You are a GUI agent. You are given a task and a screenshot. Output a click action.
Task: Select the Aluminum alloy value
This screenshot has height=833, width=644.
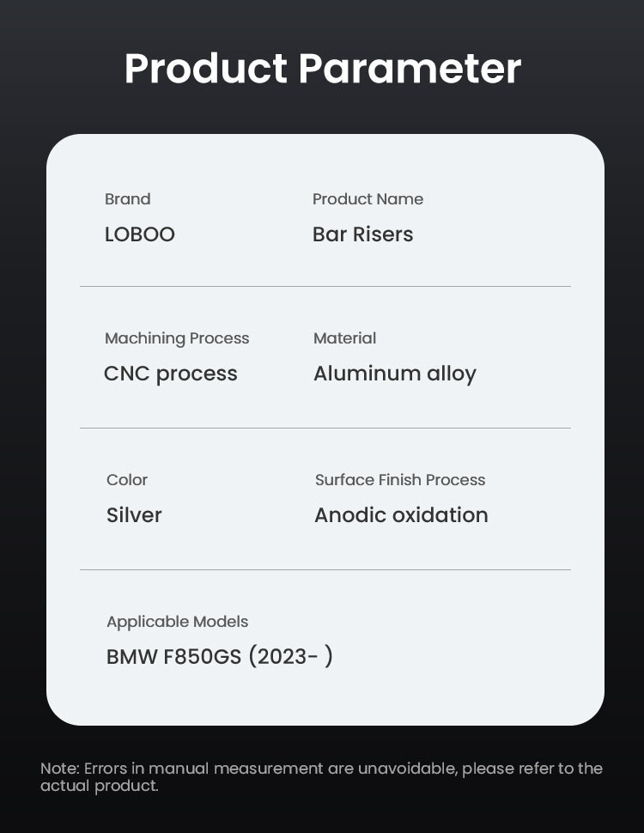pyautogui.click(x=394, y=374)
